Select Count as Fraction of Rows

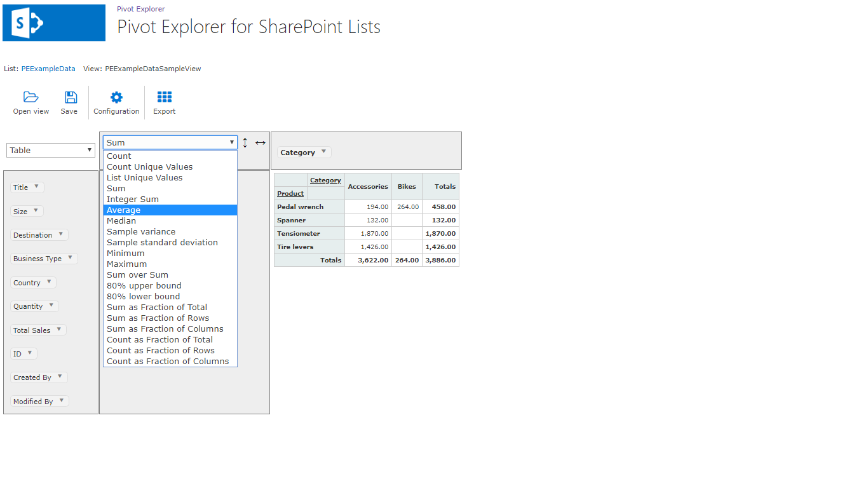(170, 351)
